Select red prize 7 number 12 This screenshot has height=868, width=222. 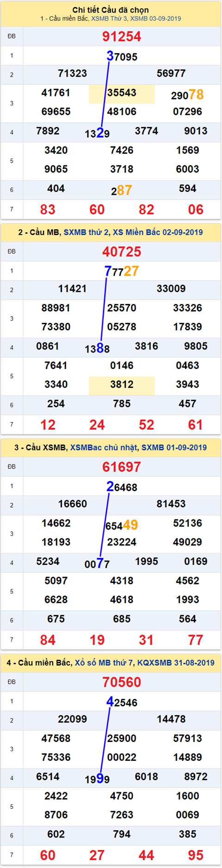(48, 425)
